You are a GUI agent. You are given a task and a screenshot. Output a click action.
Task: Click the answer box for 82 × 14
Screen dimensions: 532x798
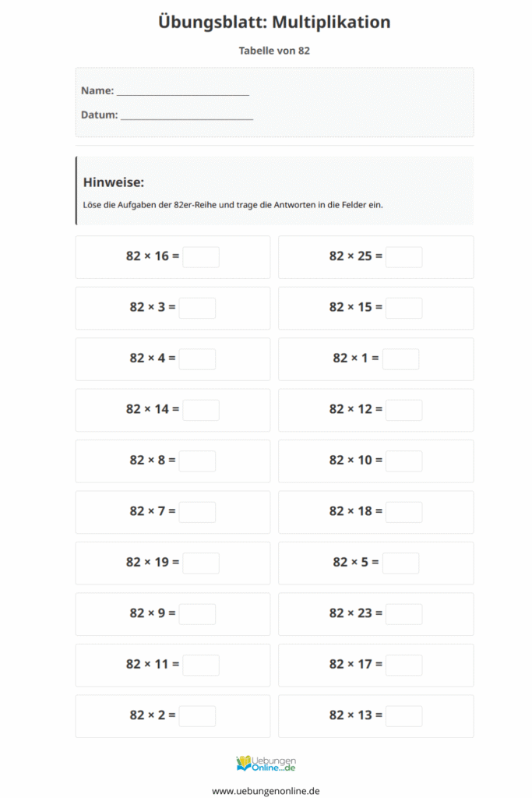pyautogui.click(x=201, y=410)
